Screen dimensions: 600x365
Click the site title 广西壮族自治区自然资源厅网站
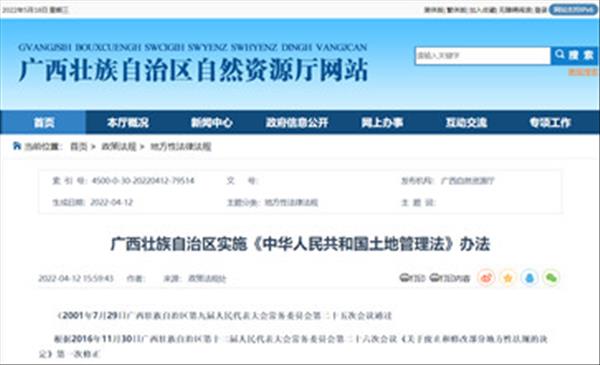point(193,70)
